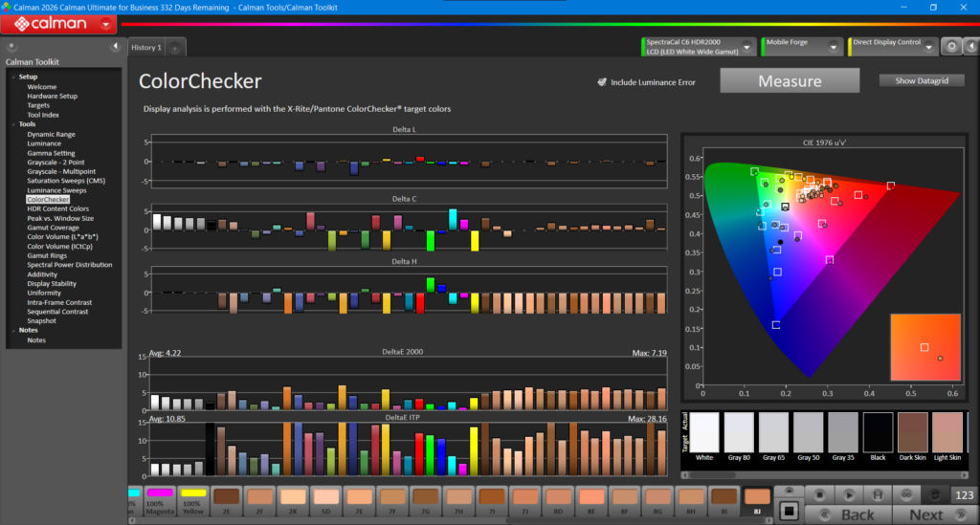The height and width of the screenshot is (525, 980).
Task: Open the dropdown arrow beside the Calman logo
Action: (105, 24)
